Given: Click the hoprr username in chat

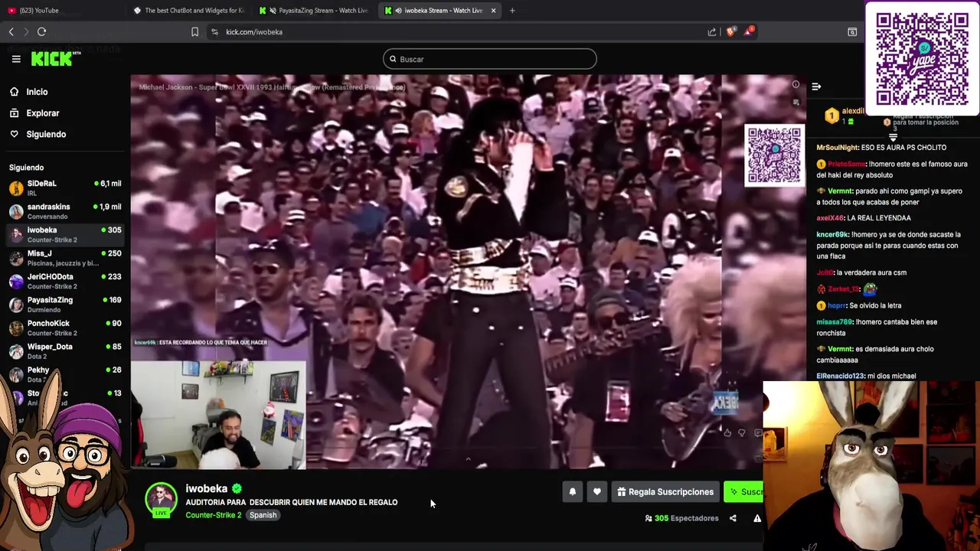Looking at the screenshot, I should 836,305.
